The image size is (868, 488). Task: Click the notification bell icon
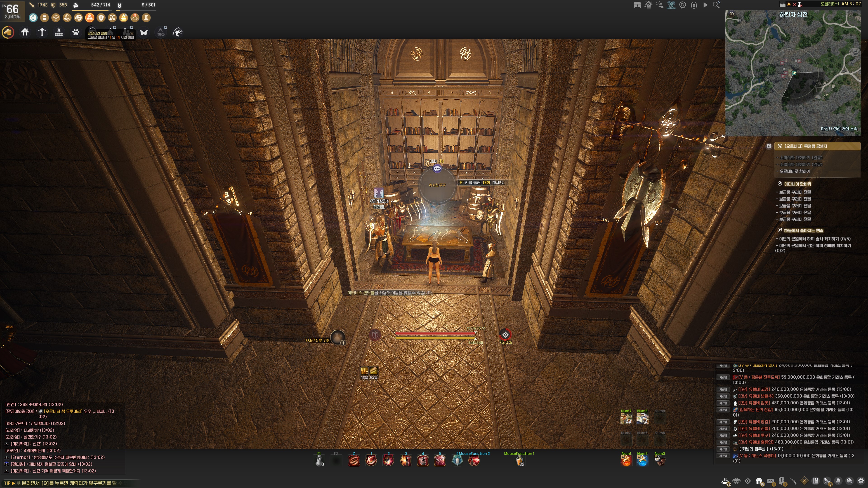(838, 481)
